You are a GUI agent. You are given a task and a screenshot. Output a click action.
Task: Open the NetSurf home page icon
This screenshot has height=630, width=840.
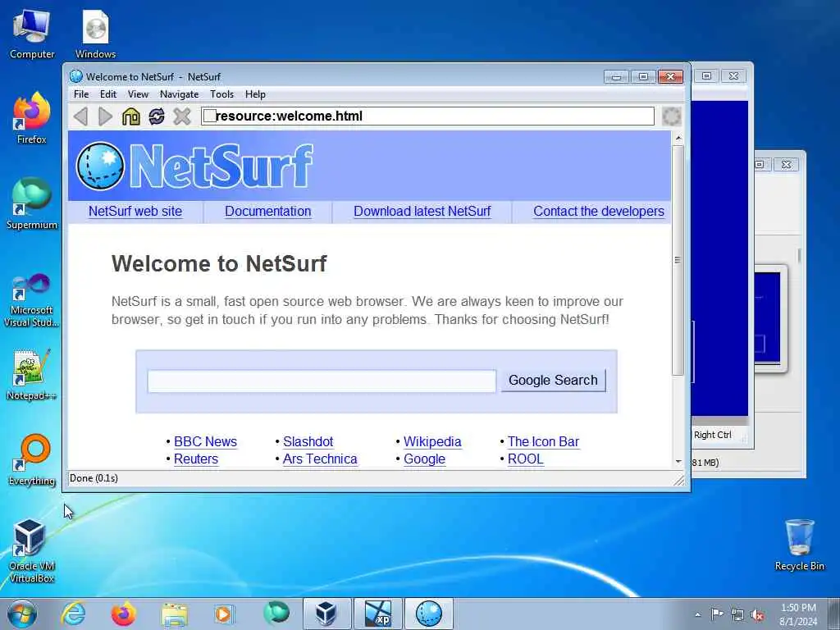click(x=130, y=116)
